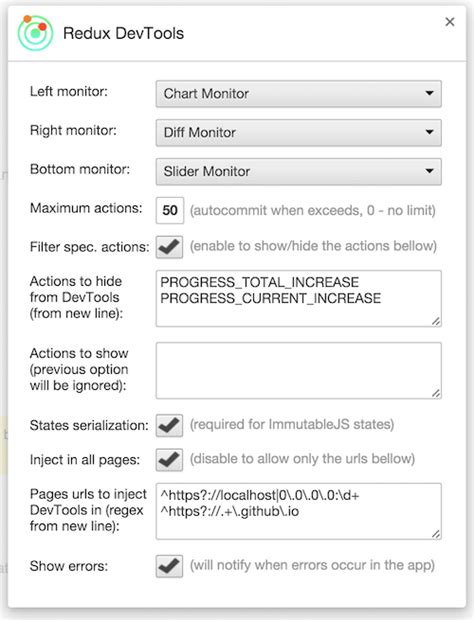474x620 pixels.
Task: Close the Redux DevTools options dialog
Action: point(450,22)
